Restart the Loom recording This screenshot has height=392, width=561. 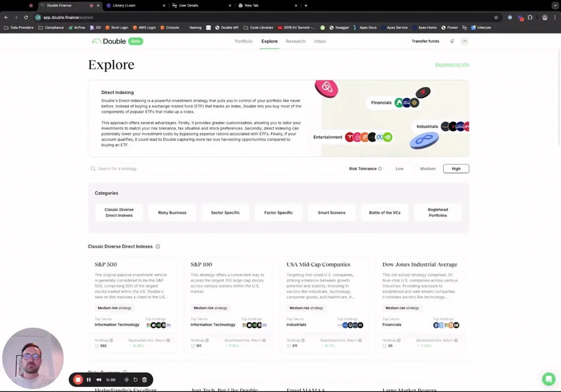135,379
